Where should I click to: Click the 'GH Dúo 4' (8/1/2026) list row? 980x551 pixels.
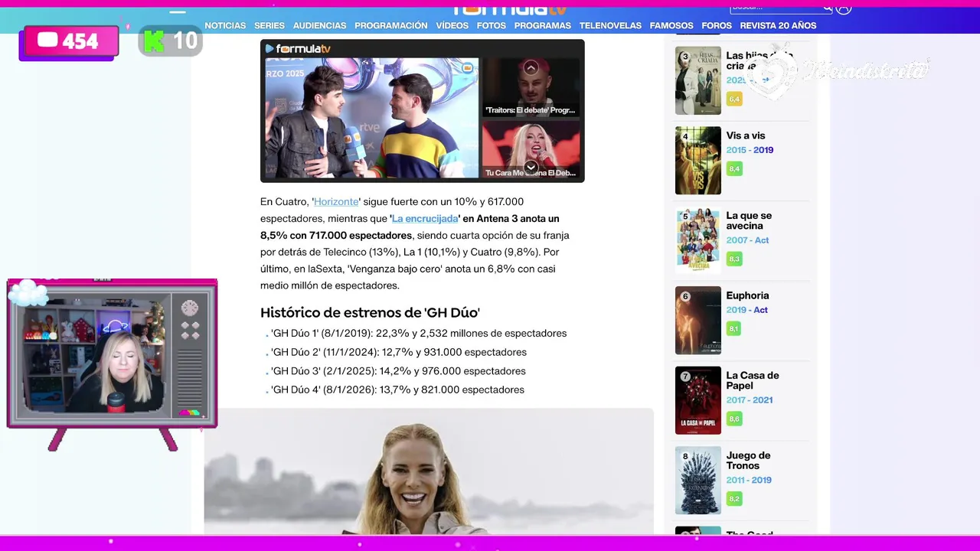[x=397, y=390]
